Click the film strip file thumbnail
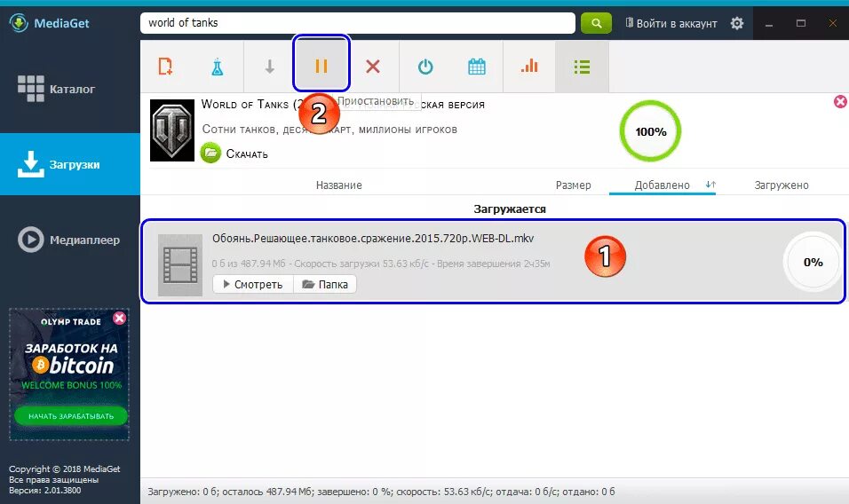The width and height of the screenshot is (849, 504). tap(179, 265)
